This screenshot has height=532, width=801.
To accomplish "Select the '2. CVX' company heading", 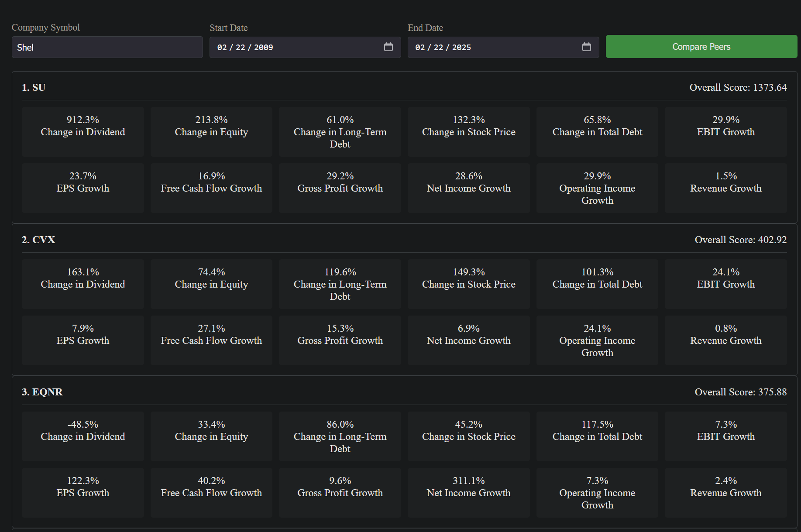I will point(38,240).
